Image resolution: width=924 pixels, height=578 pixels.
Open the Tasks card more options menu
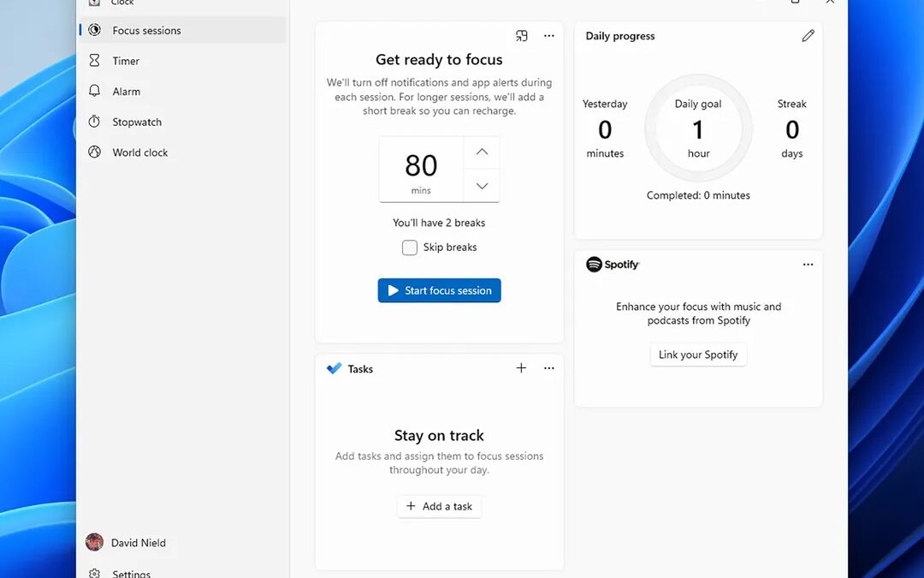(549, 368)
